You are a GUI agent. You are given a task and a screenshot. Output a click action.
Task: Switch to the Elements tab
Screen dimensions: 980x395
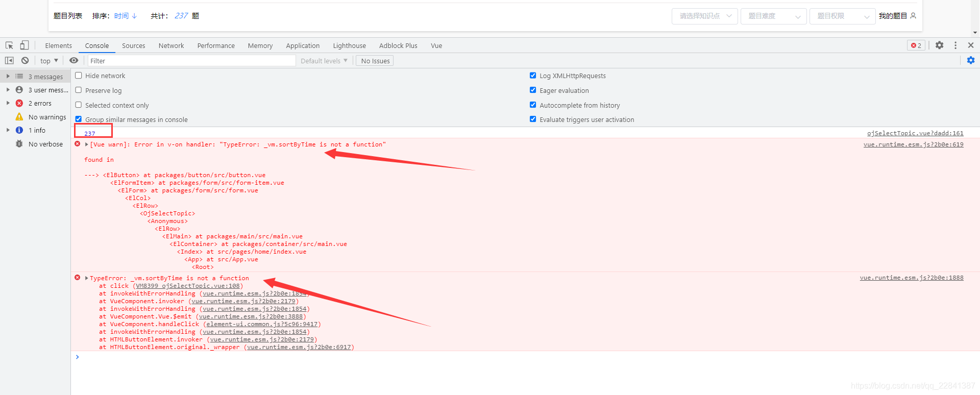click(x=59, y=45)
